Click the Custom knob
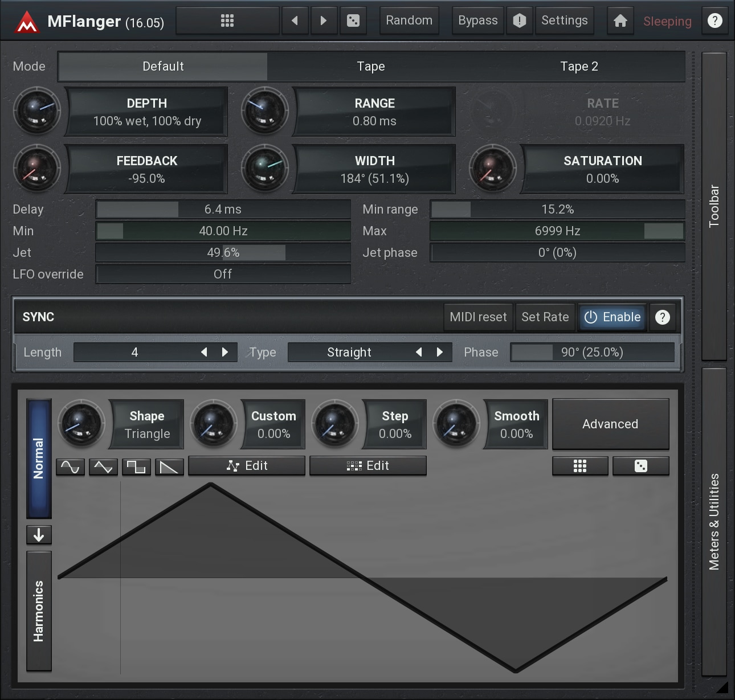 [x=213, y=424]
